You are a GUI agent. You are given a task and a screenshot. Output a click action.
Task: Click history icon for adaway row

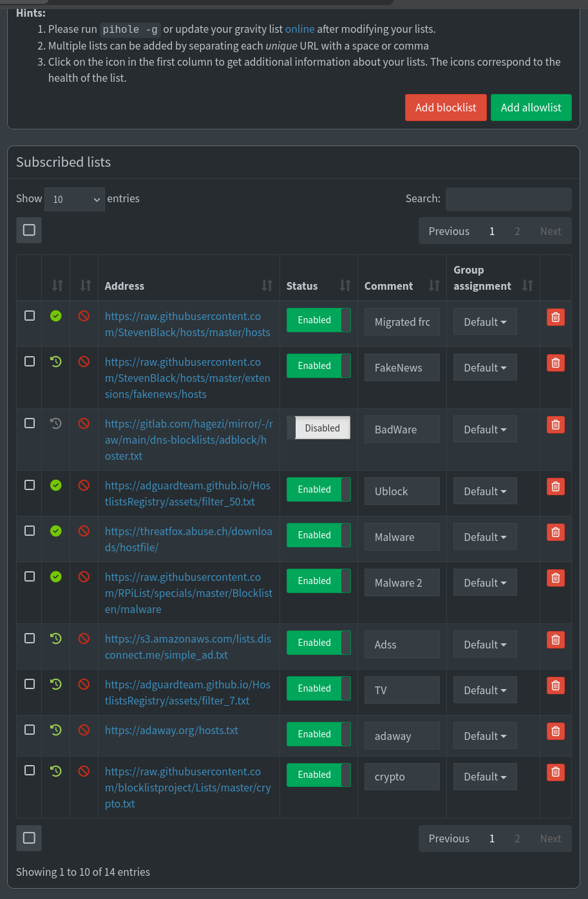[x=56, y=730]
